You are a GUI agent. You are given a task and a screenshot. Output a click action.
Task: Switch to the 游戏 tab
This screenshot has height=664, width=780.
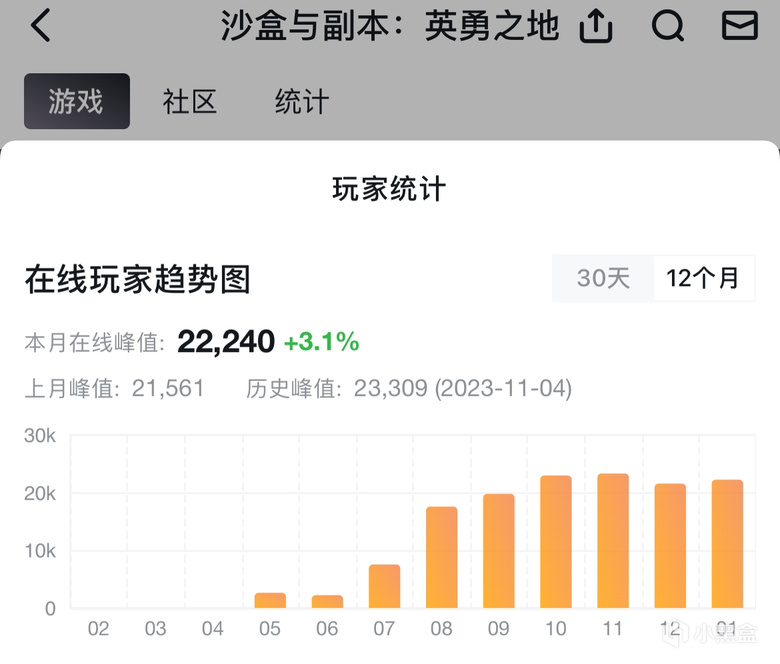pos(77,101)
